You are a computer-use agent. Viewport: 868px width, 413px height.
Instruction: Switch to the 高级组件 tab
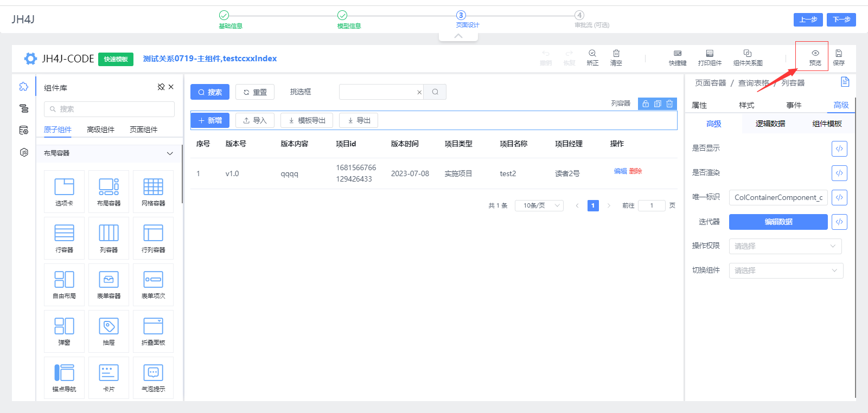coord(100,130)
